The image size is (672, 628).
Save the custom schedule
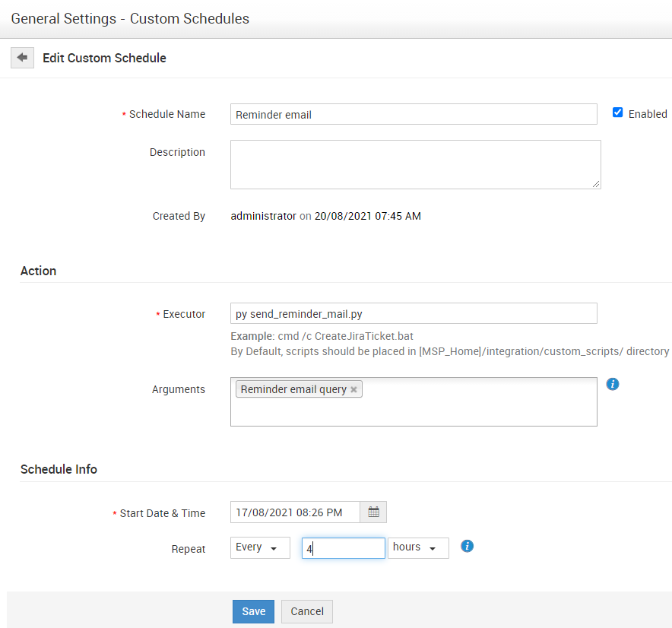click(253, 611)
